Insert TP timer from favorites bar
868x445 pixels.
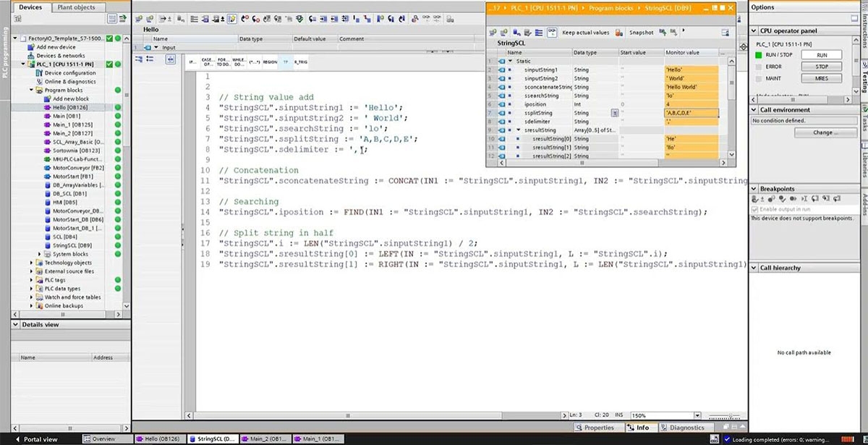coord(286,62)
